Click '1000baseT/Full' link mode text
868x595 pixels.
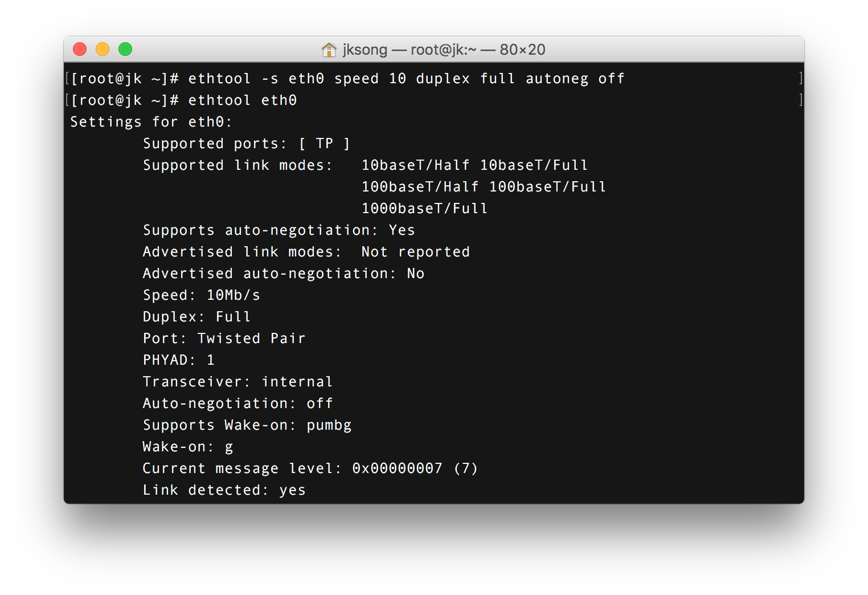[x=425, y=209]
